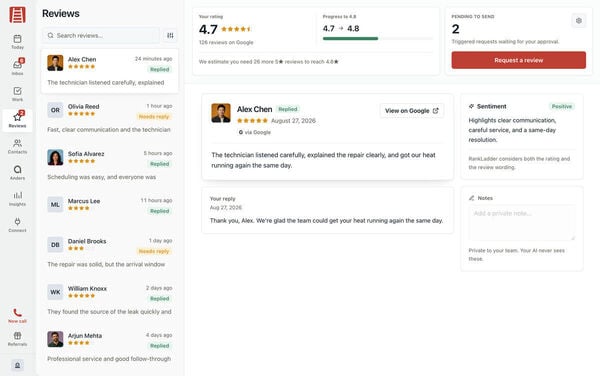Image resolution: width=600 pixels, height=376 pixels.
Task: Open Arjun Mehta's review
Action: tap(110, 347)
